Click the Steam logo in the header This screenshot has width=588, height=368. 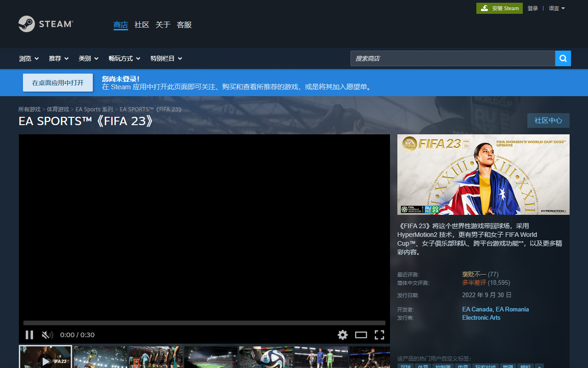pos(45,24)
